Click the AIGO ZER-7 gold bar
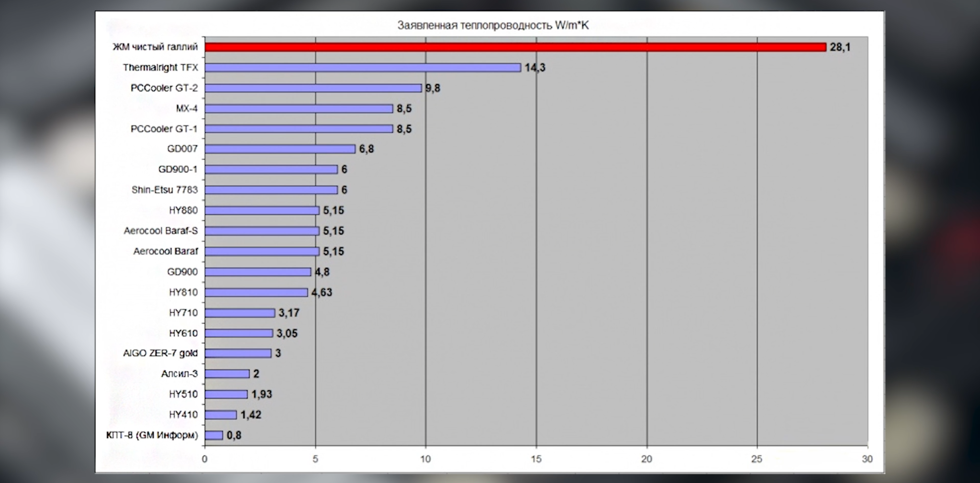Viewport: 980px width, 483px height. click(x=238, y=353)
